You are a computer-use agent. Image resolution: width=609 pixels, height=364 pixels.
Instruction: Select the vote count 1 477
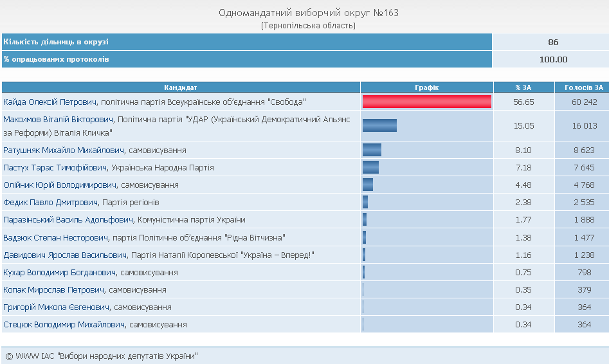[x=584, y=238]
